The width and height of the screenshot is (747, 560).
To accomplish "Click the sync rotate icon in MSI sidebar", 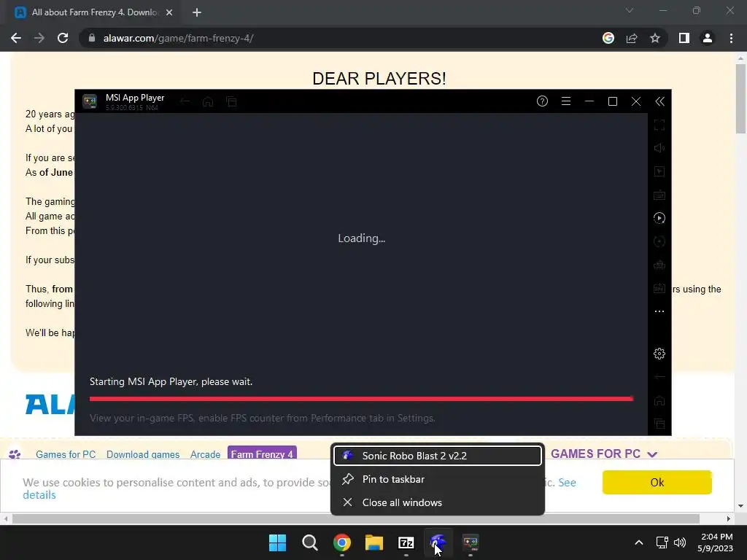I will (x=659, y=241).
